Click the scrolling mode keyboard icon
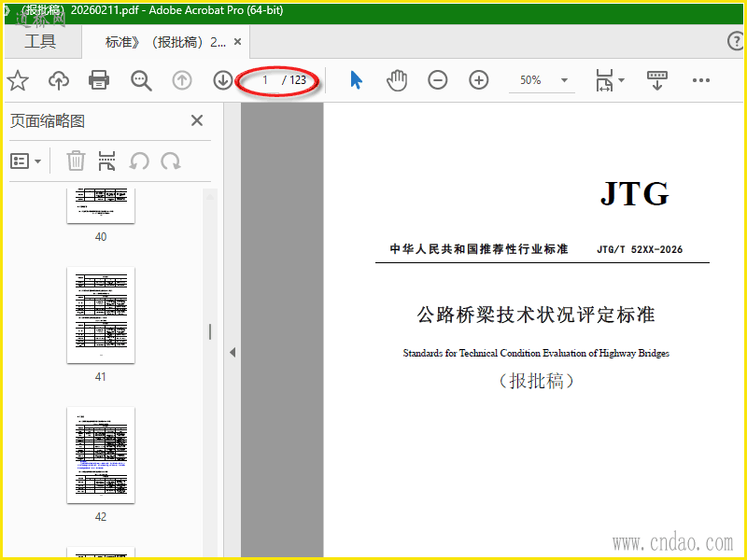The image size is (747, 560). pyautogui.click(x=657, y=80)
